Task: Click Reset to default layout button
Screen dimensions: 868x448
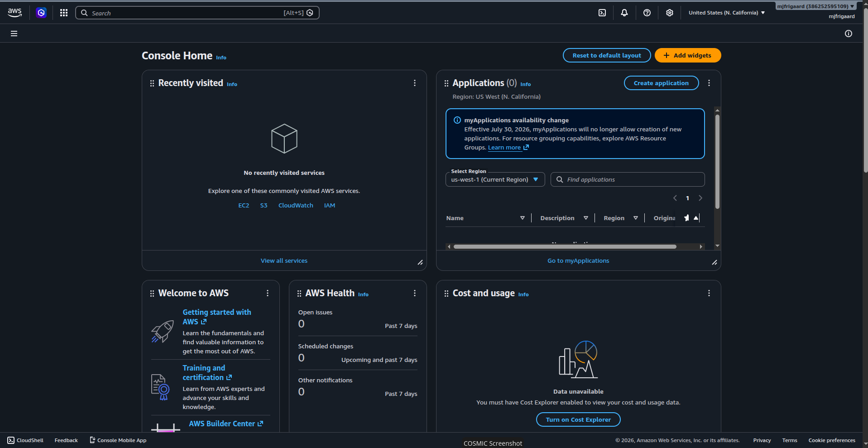Action: coord(607,55)
